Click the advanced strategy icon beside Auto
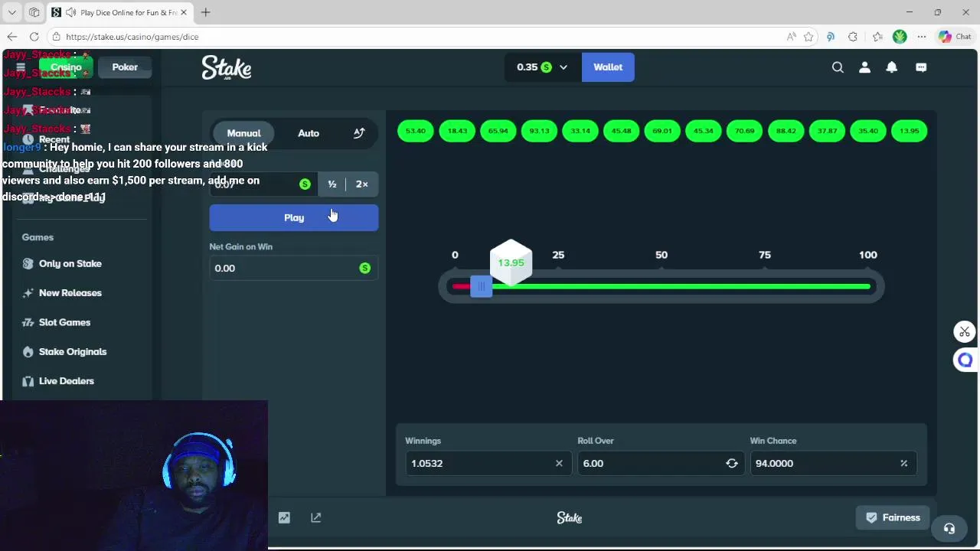 [359, 133]
